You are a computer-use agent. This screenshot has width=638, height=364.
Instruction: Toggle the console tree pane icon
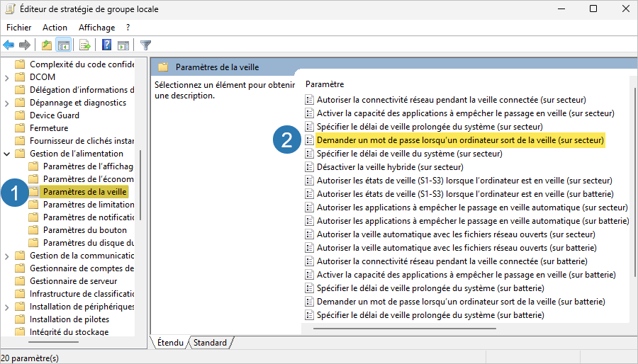tap(63, 45)
